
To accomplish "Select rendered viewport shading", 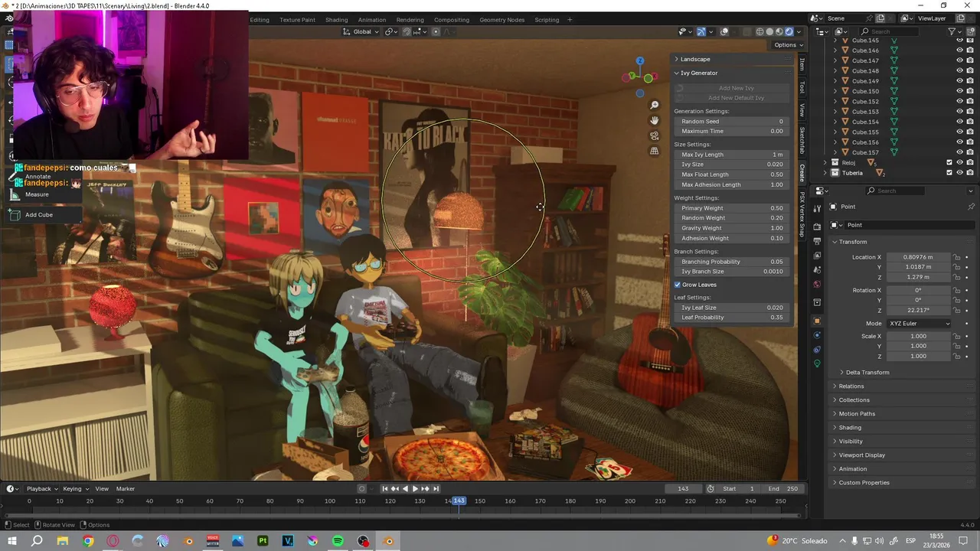I will (x=789, y=31).
